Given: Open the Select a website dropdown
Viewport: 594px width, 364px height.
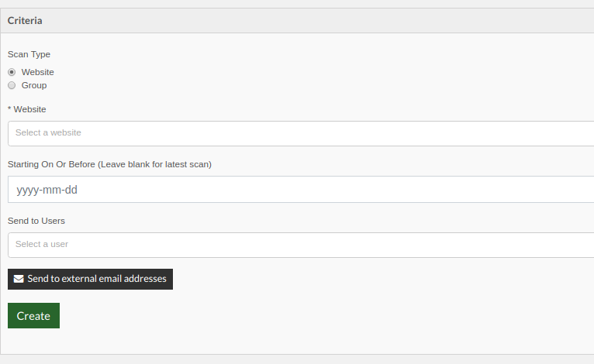Looking at the screenshot, I should coord(301,133).
